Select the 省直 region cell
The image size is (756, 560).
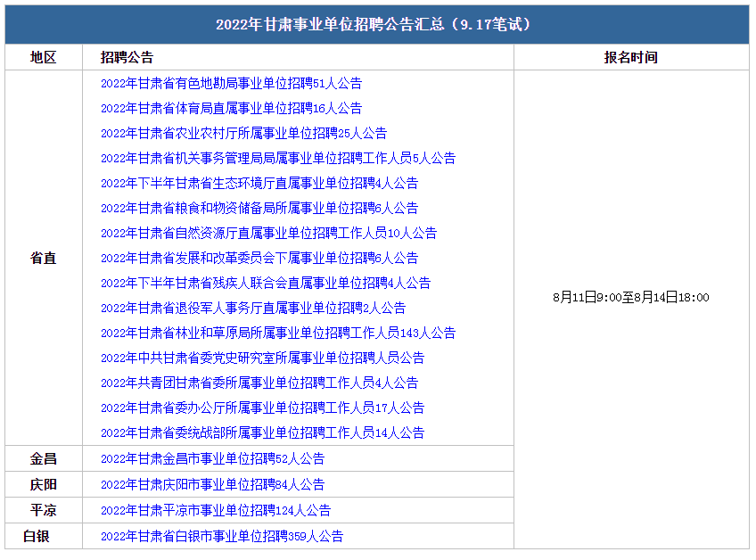44,258
